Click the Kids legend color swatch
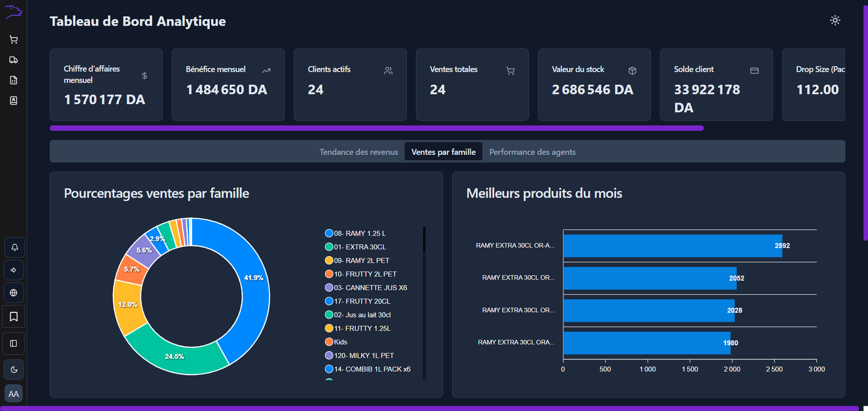 coord(329,342)
